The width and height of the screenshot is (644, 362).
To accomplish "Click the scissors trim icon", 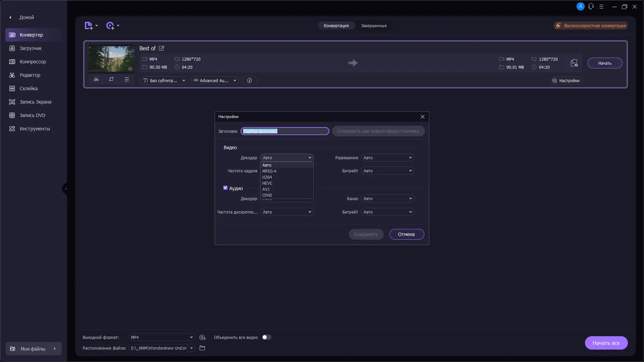I will coord(96,79).
